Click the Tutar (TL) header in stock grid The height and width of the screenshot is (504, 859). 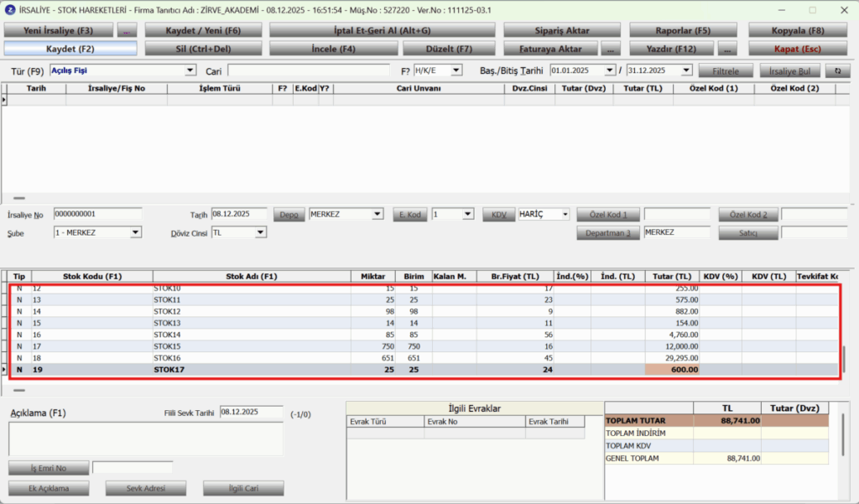coord(672,276)
